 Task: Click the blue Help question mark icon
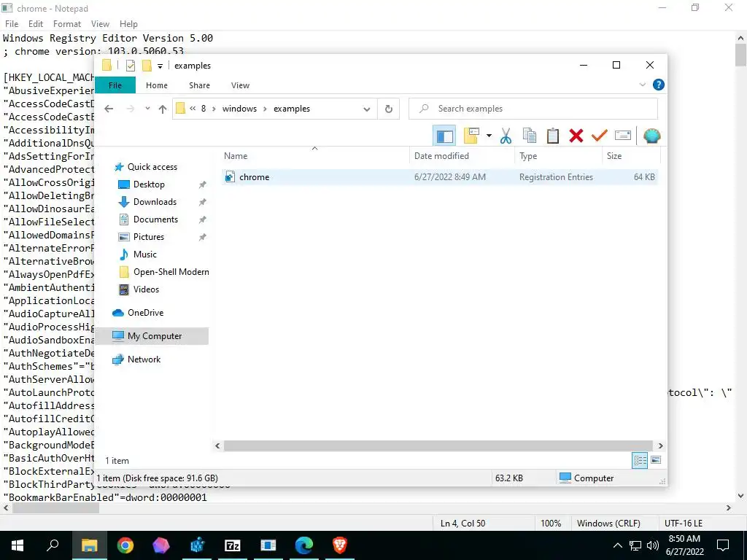point(659,85)
